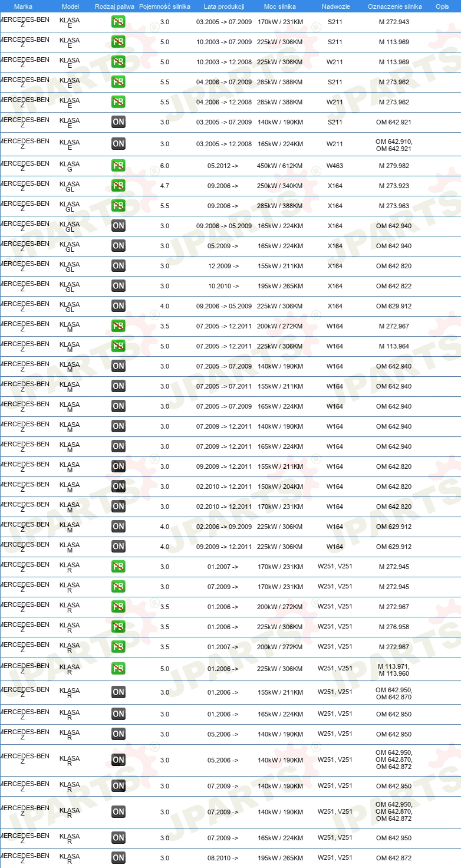
Task: Select the production date 05.2012 ->
Action: 223,166
